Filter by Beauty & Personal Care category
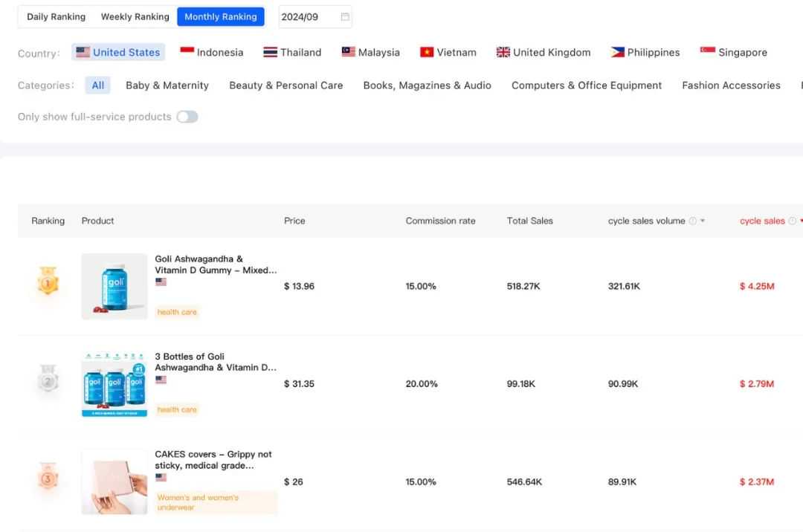Viewport: 803px width, 532px height. [286, 85]
